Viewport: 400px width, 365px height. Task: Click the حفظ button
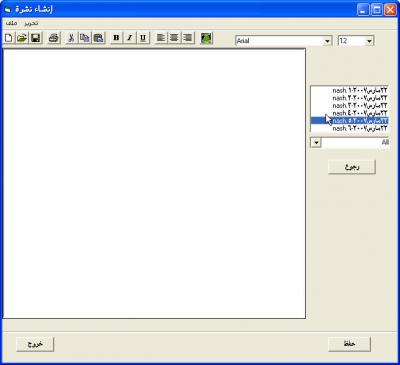349,344
